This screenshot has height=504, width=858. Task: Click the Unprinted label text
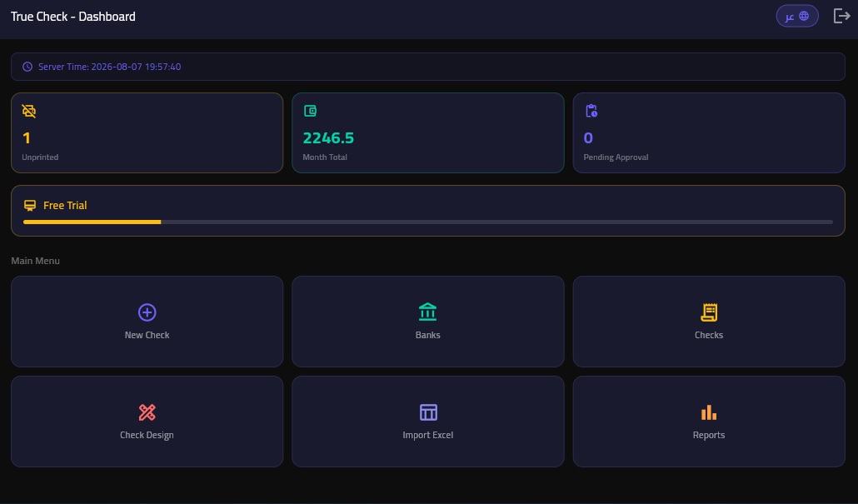click(x=40, y=157)
